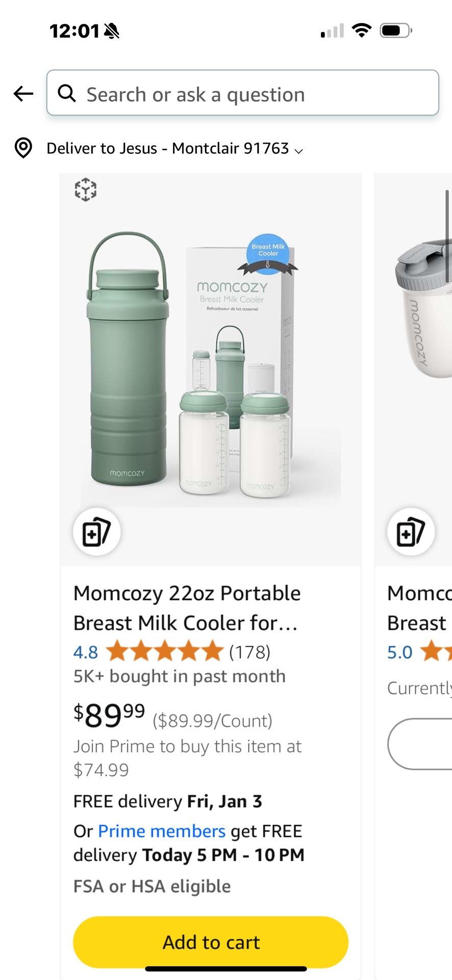The image size is (452, 980).
Task: Open the Momcozy 22oz Portable Cooler title
Action: click(187, 608)
